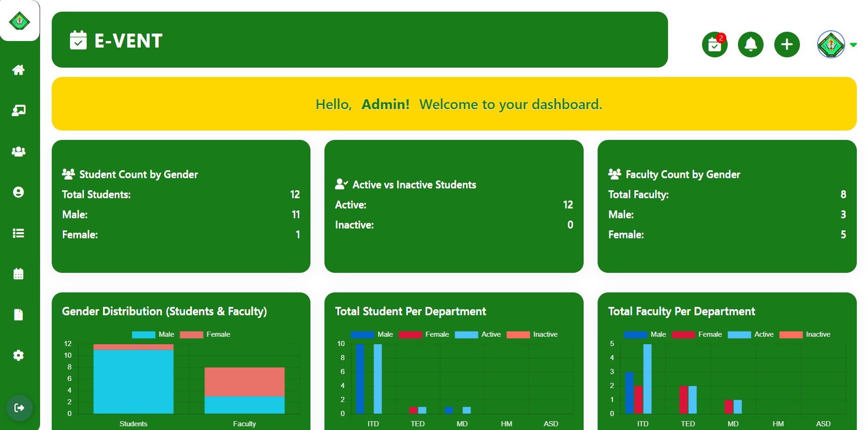This screenshot has height=430, width=868.
Task: Open the document file icon in sidebar
Action: tap(19, 315)
